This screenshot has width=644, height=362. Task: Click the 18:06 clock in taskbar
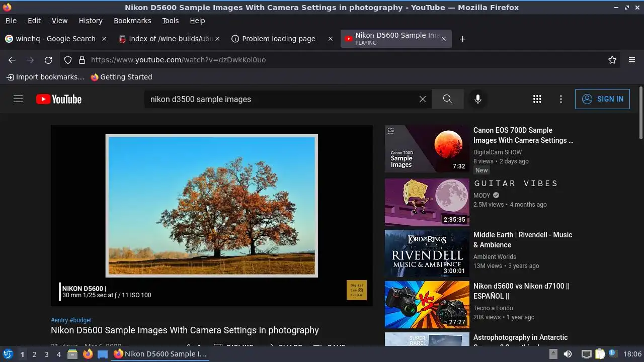pyautogui.click(x=632, y=354)
